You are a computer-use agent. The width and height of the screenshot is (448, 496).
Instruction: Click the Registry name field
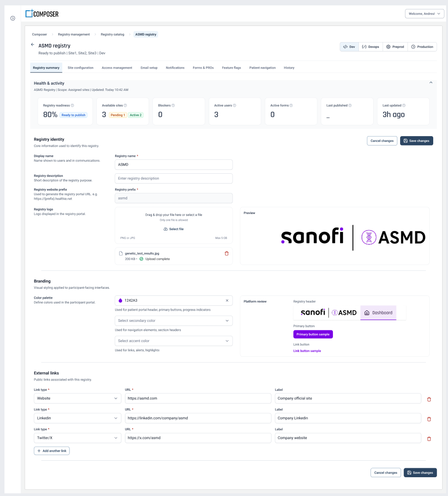point(173,164)
